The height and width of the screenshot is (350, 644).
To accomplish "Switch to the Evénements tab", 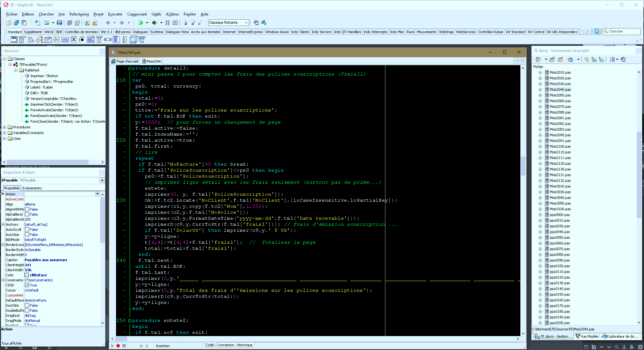I will (32, 188).
